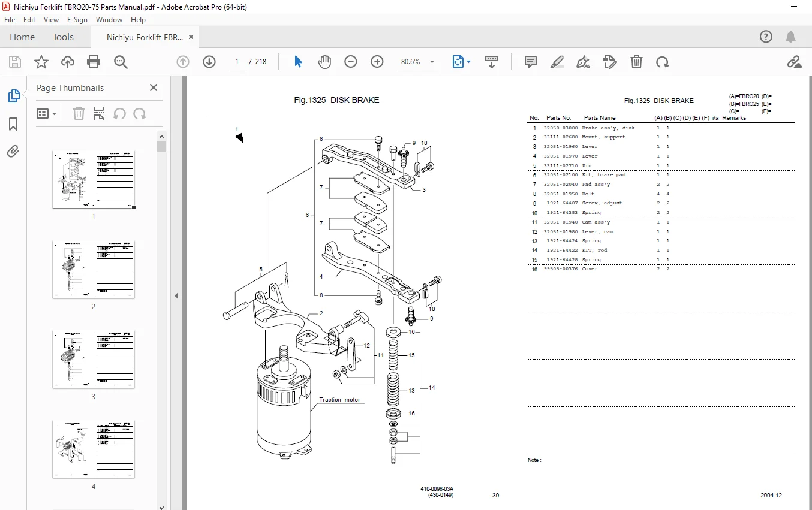The height and width of the screenshot is (510, 812).
Task: Select the Highlight text pen
Action: [557, 62]
